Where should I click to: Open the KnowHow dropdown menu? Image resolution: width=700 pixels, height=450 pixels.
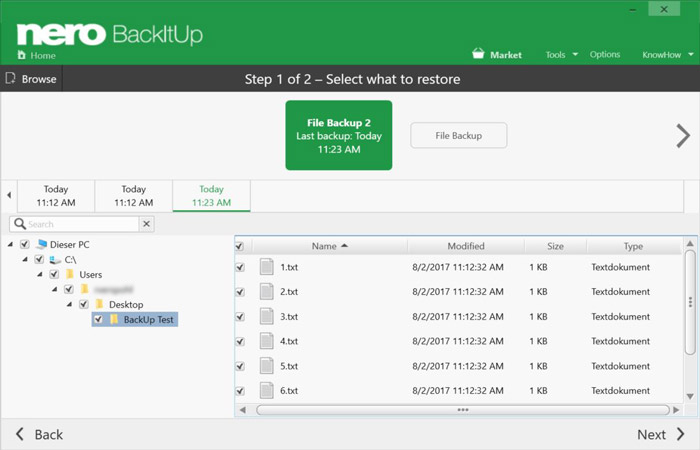pyautogui.click(x=668, y=54)
